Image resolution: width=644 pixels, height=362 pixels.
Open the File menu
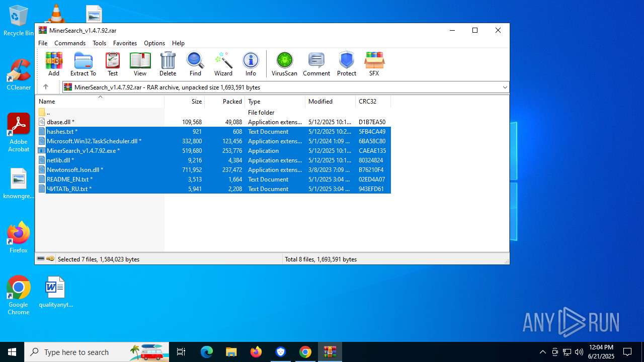point(43,43)
